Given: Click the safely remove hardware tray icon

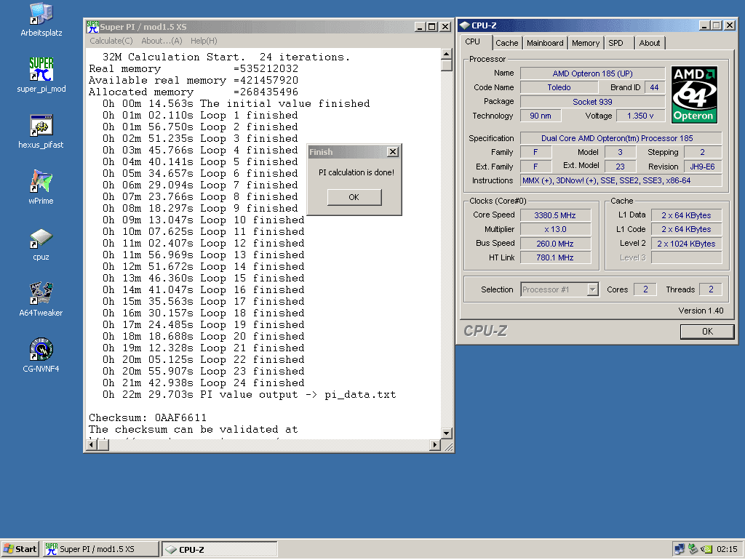Looking at the screenshot, I should click(x=693, y=549).
